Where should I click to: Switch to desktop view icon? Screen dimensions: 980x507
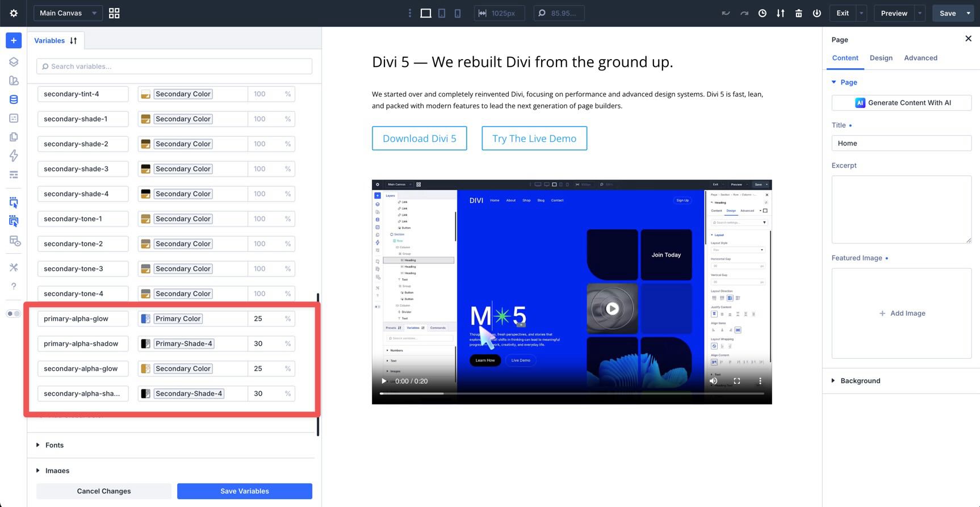(426, 13)
